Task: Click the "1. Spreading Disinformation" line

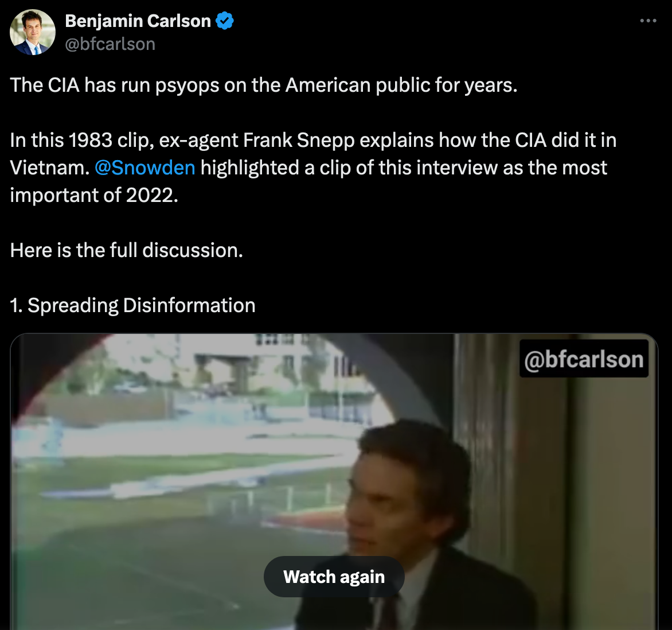Action: click(133, 305)
